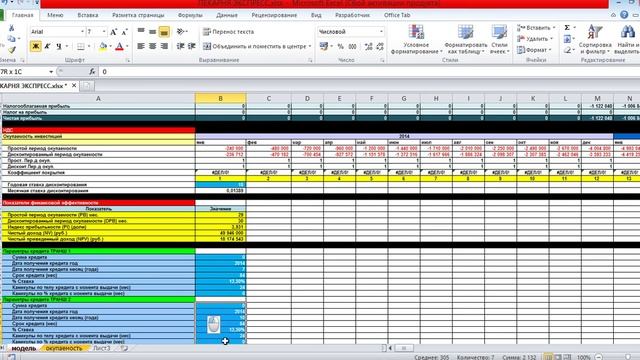Open the Разметка страницы tab
Image resolution: width=640 pixels, height=360 pixels.
pos(138,15)
